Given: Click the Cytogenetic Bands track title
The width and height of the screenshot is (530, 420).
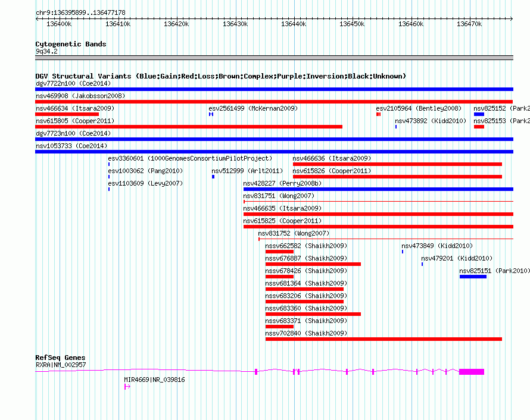Looking at the screenshot, I should click(71, 44).
